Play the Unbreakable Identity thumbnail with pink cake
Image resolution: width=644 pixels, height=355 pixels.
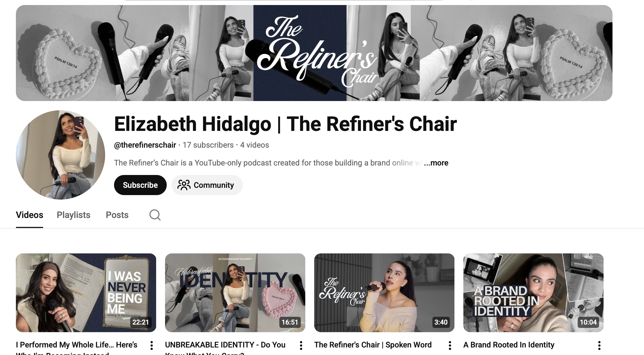[235, 292]
